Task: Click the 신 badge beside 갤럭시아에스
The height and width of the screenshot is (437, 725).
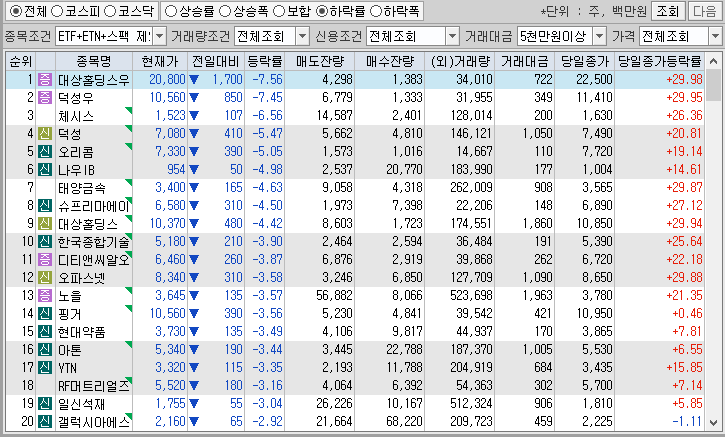Action: 45,422
